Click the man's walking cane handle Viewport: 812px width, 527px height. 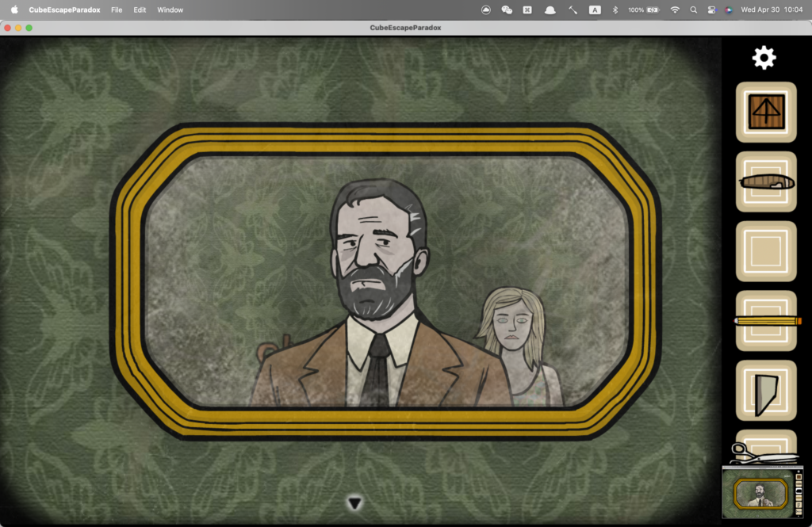(x=273, y=349)
